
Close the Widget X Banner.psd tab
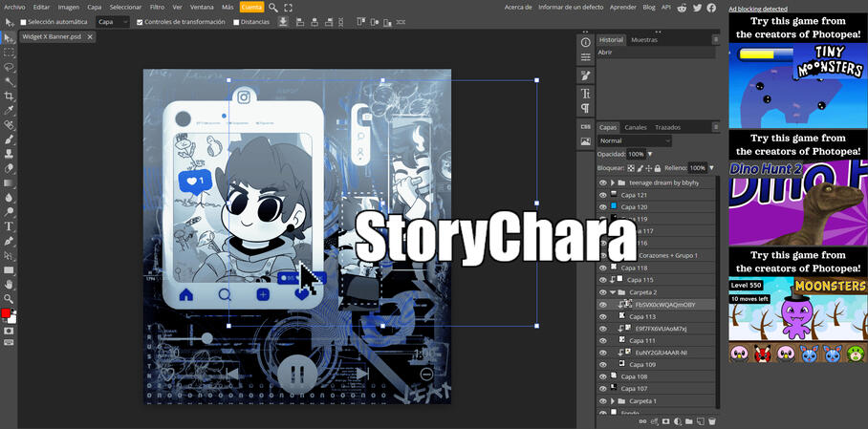[x=90, y=37]
